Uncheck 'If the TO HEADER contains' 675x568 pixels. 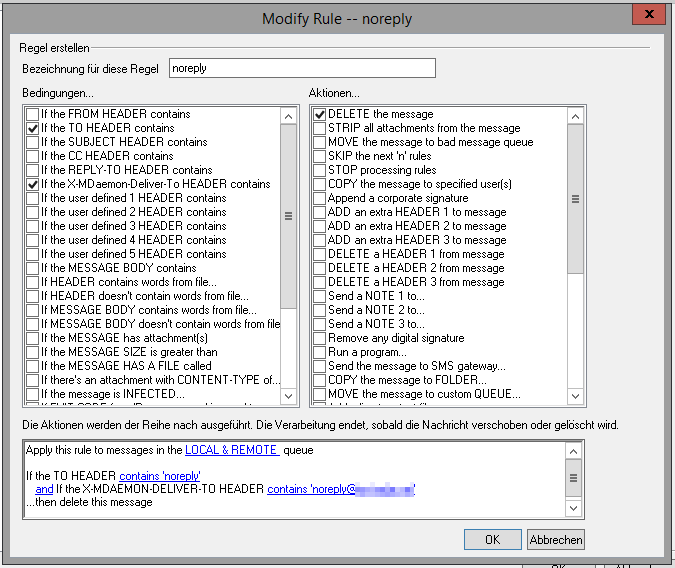[34, 129]
